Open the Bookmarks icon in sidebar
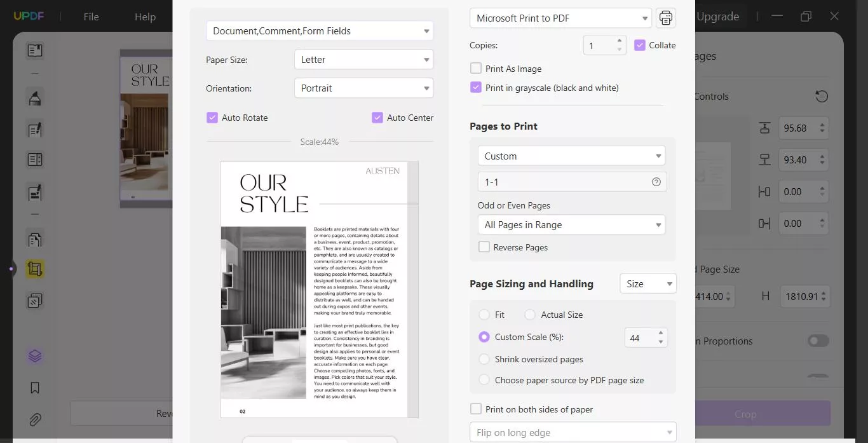The width and height of the screenshot is (868, 443). (x=35, y=388)
